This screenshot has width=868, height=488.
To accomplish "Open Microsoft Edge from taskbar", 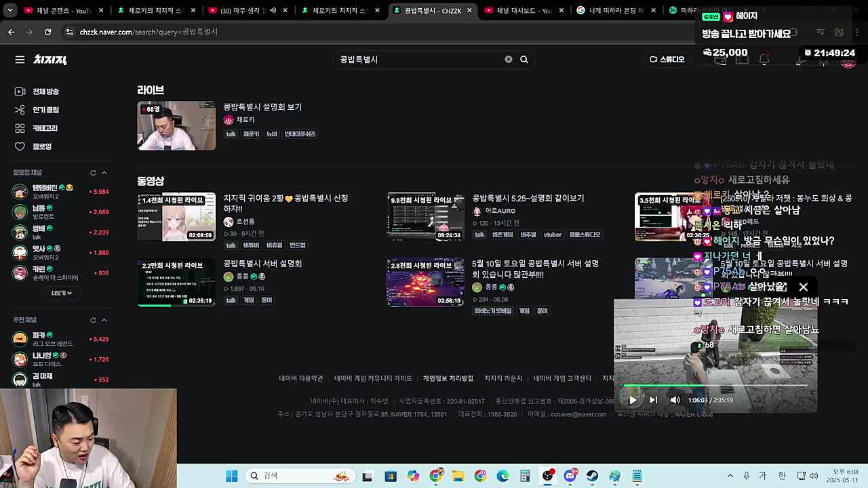I will [502, 476].
